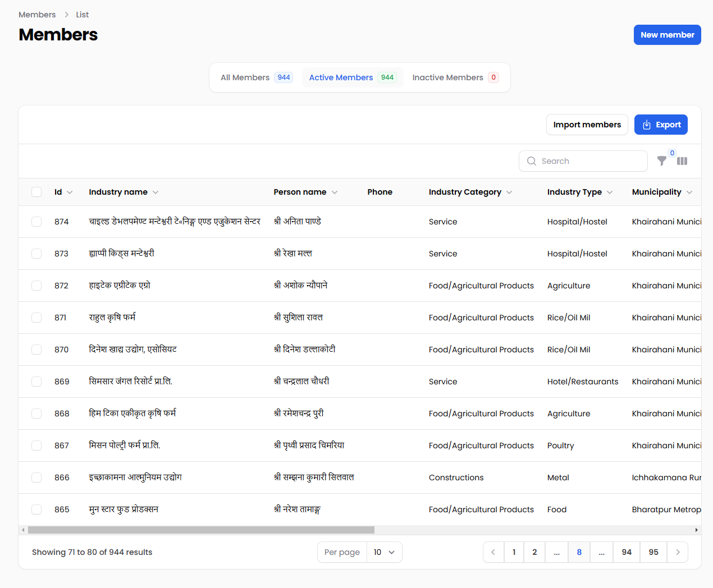This screenshot has width=713, height=588.
Task: Click the New member button
Action: click(x=667, y=35)
